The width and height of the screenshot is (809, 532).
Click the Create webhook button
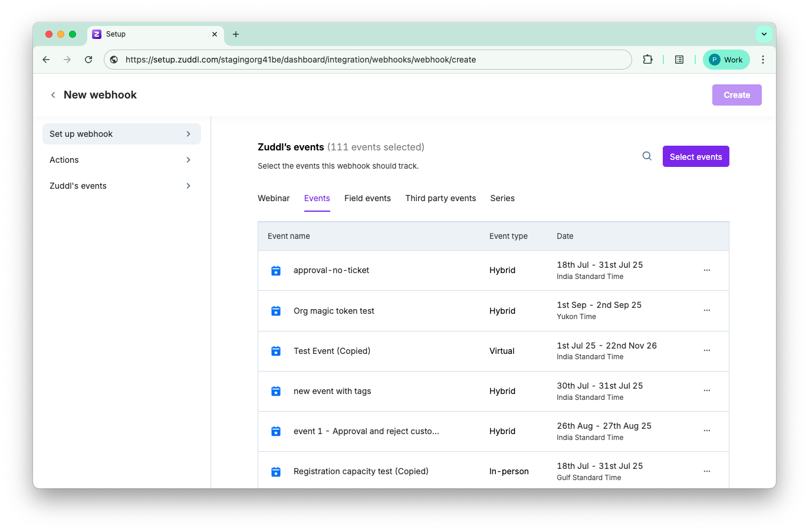click(736, 95)
